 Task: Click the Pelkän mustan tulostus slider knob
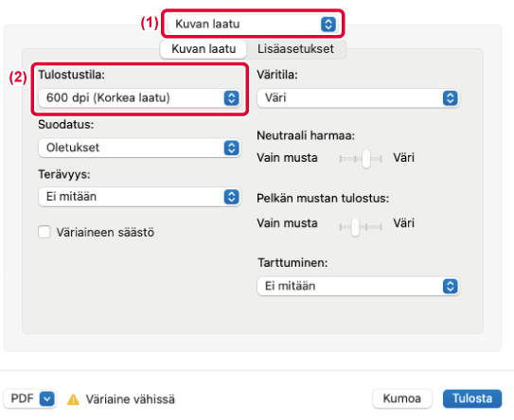click(x=355, y=227)
